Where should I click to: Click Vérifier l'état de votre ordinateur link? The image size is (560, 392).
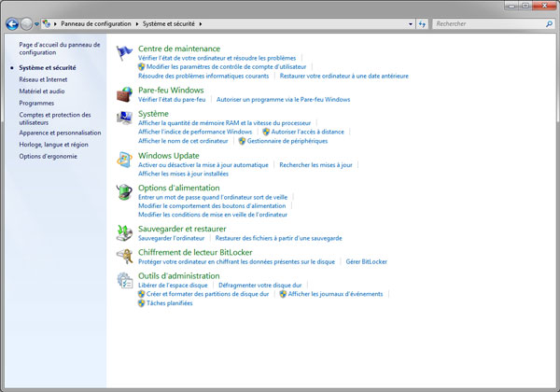(217, 58)
